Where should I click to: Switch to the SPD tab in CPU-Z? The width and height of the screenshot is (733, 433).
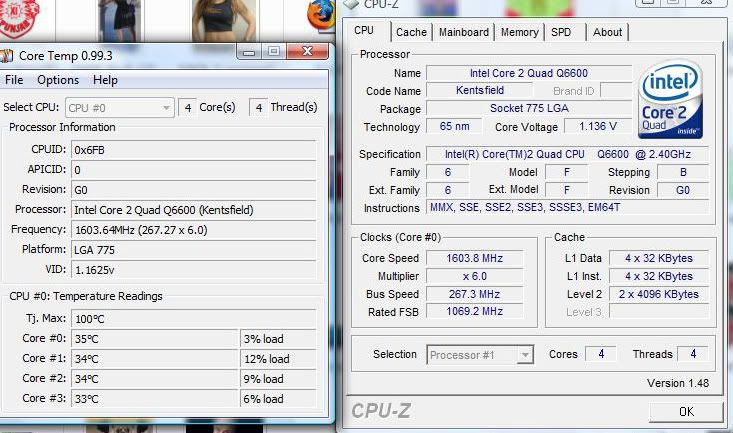(x=561, y=32)
